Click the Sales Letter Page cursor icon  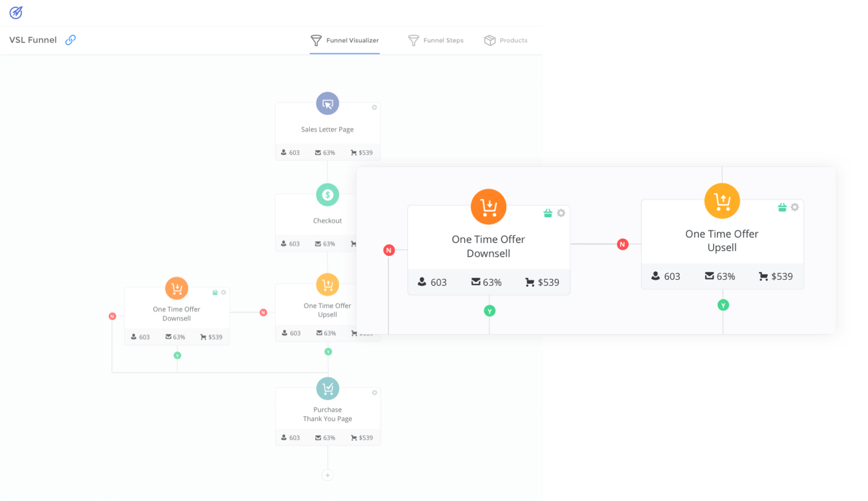(327, 104)
